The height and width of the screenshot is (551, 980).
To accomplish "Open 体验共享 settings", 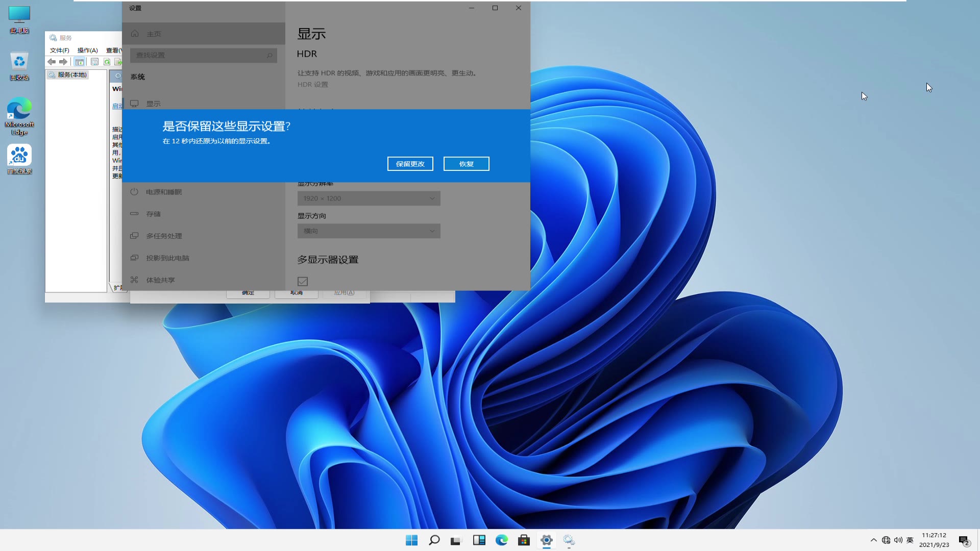I will coord(161,279).
